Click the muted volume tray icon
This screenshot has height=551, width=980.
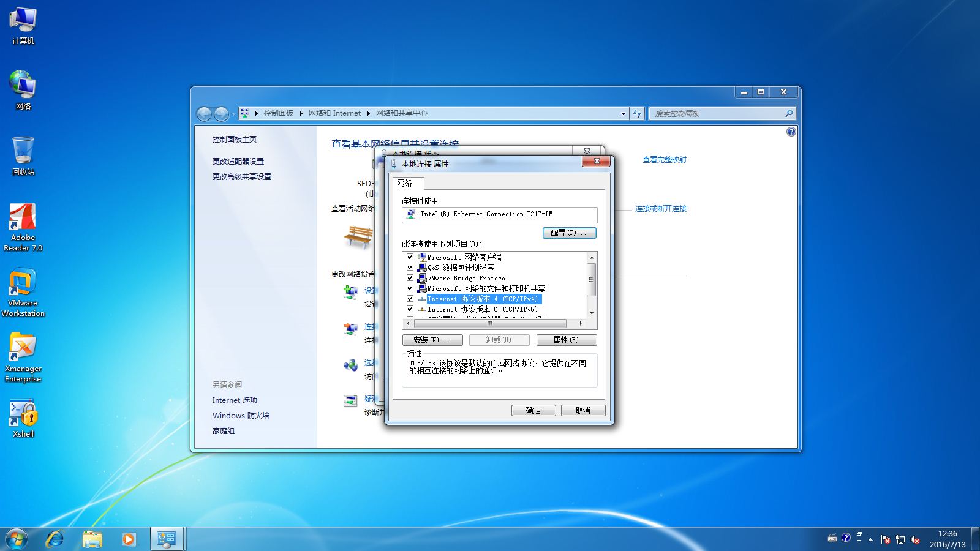click(915, 539)
